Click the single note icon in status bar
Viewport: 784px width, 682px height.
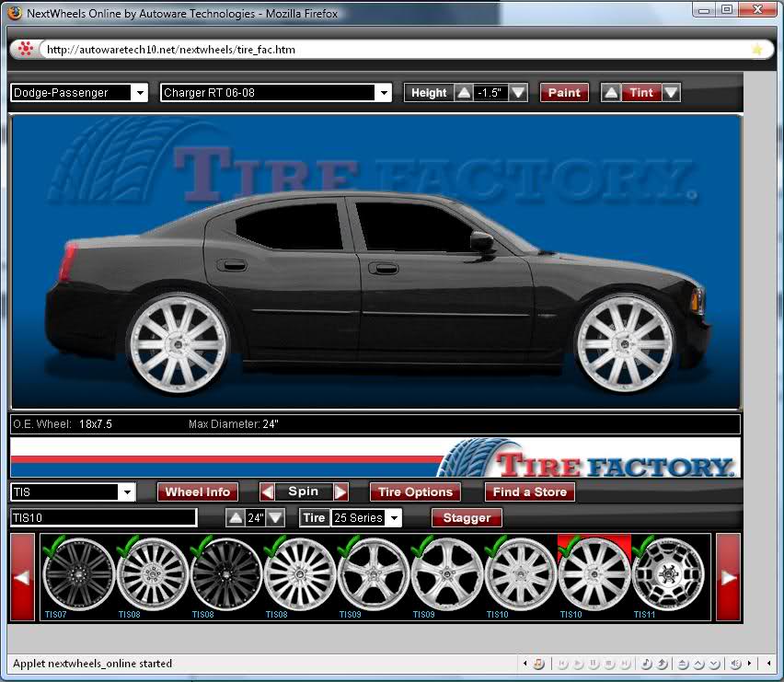coord(646,664)
